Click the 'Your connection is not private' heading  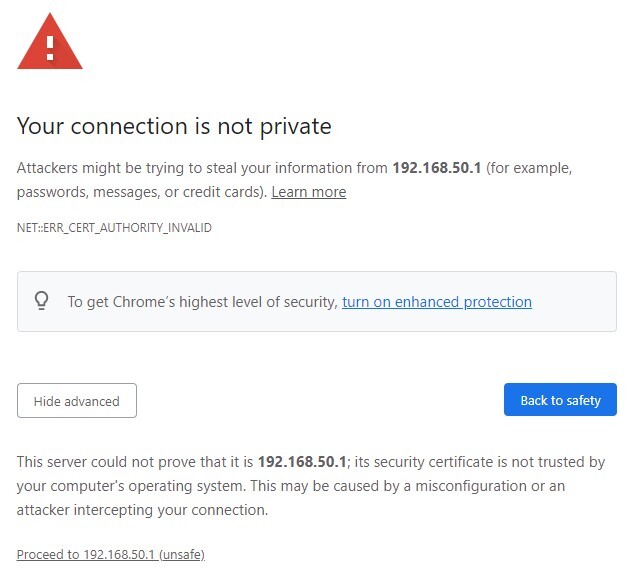(174, 126)
